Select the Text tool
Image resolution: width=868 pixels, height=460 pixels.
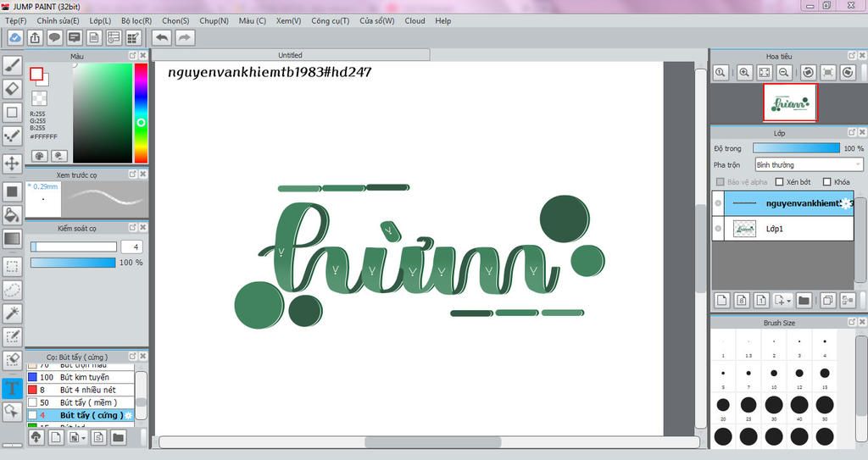(12, 388)
